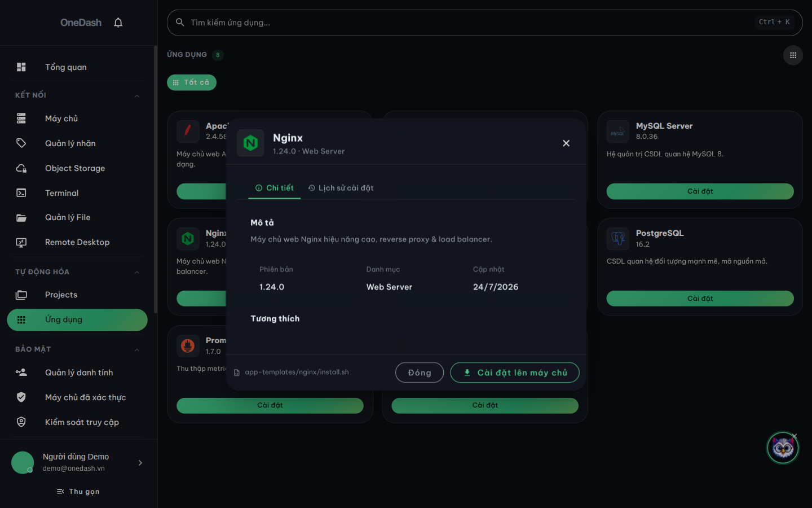
Task: Click the Quản lý danh tính people icon
Action: click(x=21, y=373)
